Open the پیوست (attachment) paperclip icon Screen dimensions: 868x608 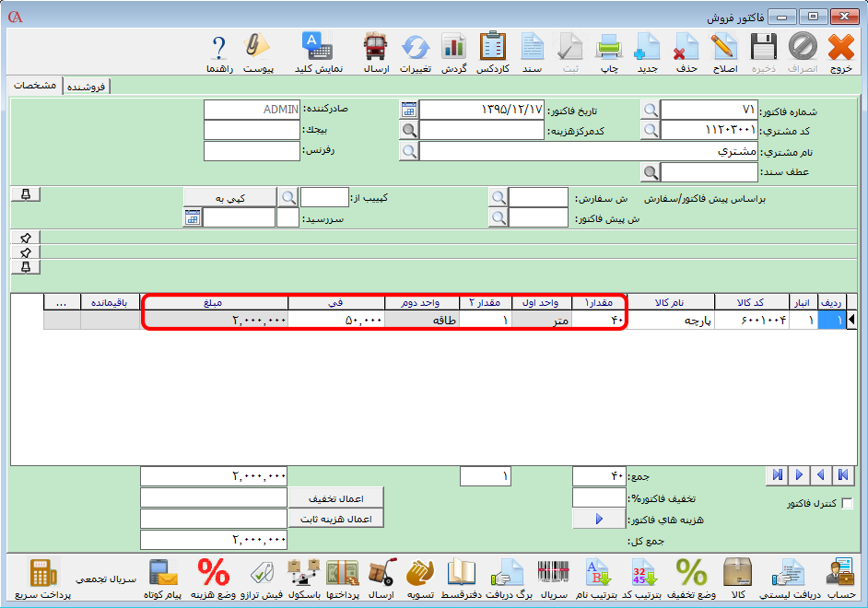coord(256,52)
